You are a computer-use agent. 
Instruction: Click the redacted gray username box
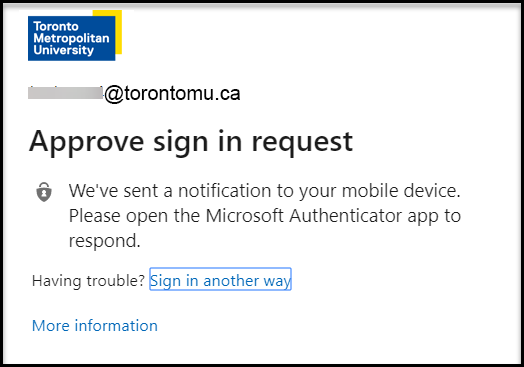click(66, 93)
